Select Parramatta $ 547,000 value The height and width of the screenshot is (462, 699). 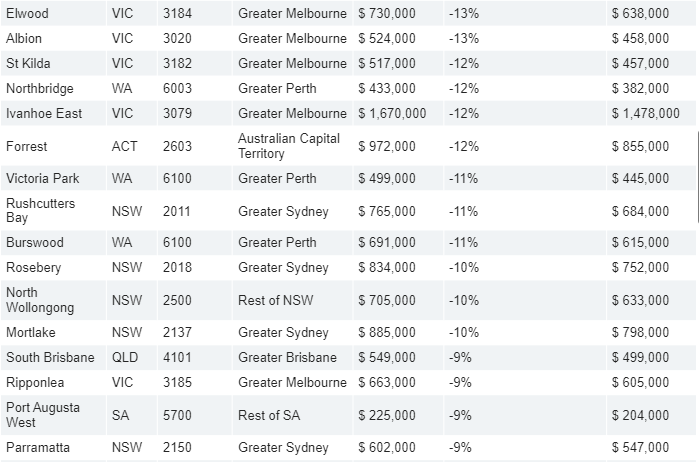coord(640,447)
